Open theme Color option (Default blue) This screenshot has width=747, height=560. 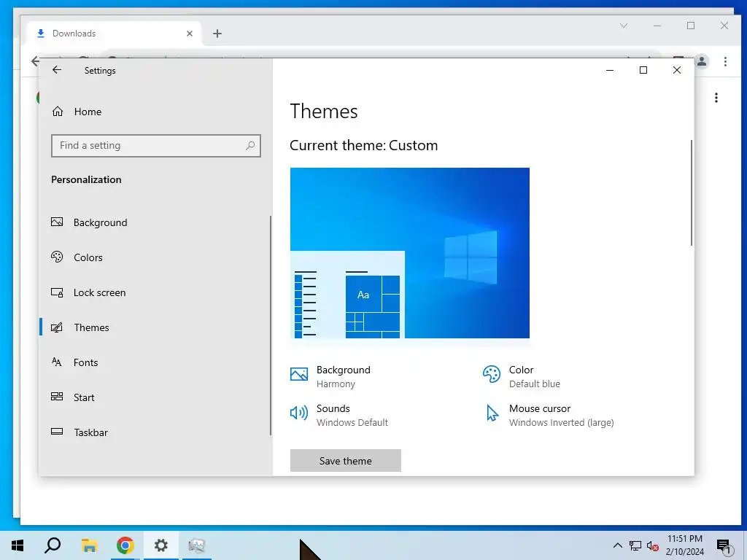coord(522,377)
